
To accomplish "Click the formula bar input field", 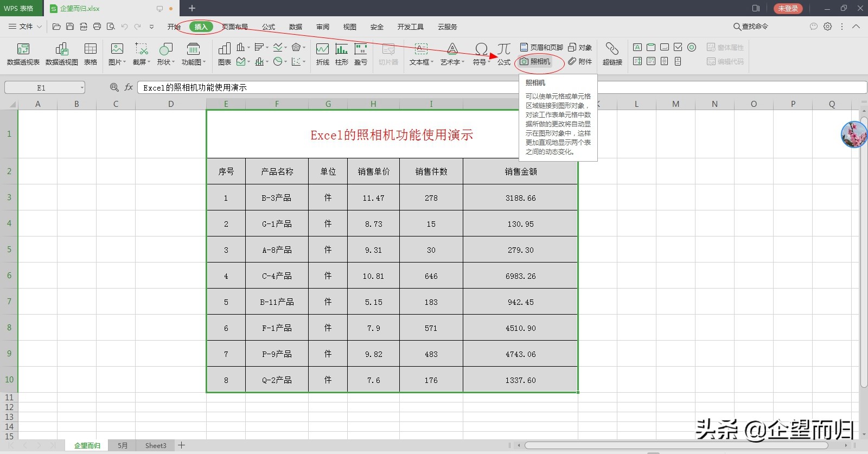I will [x=502, y=87].
